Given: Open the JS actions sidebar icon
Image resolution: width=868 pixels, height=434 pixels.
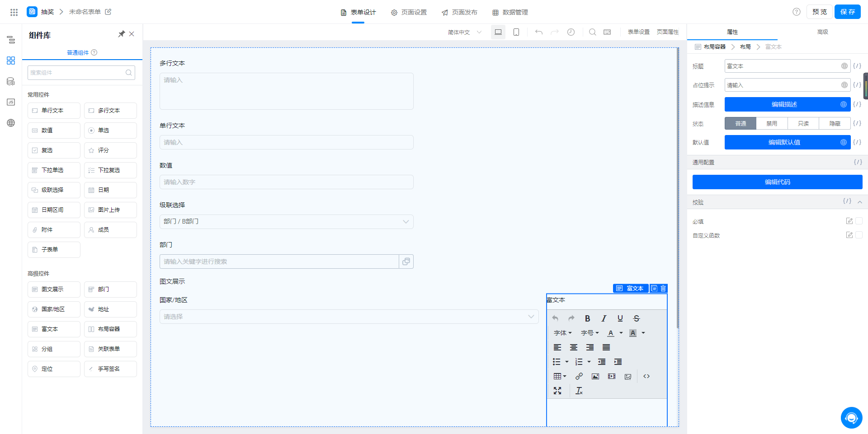Looking at the screenshot, I should click(x=11, y=102).
